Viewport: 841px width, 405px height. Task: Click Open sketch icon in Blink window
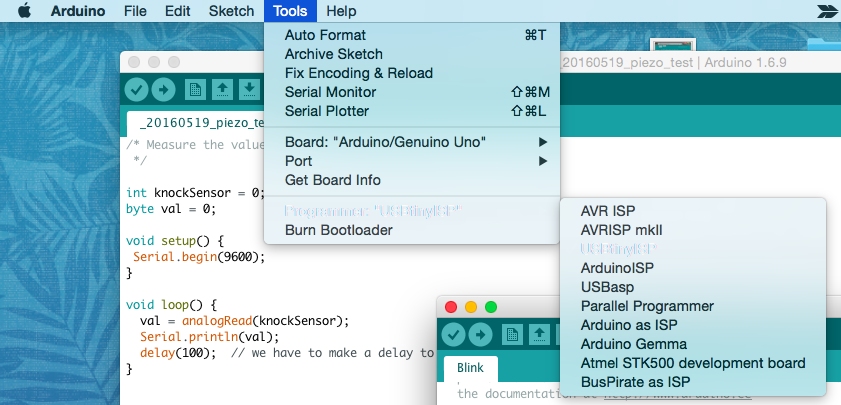pyautogui.click(x=539, y=335)
